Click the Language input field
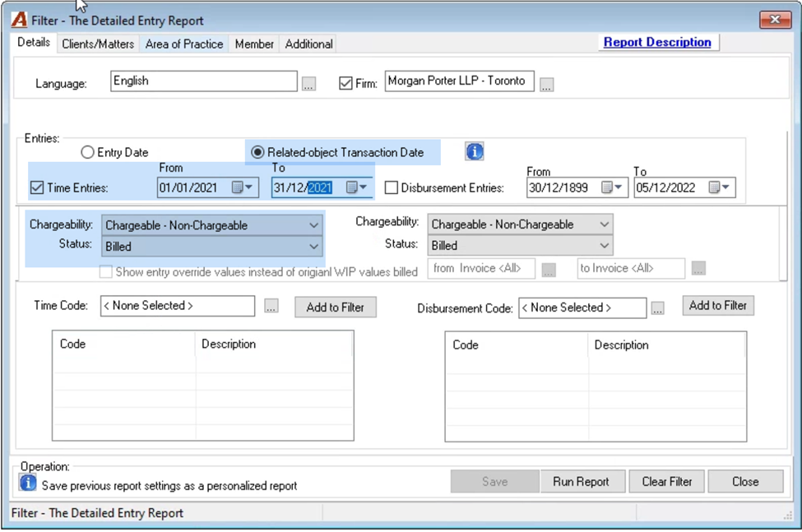Viewport: 802px width, 532px height. coord(203,81)
